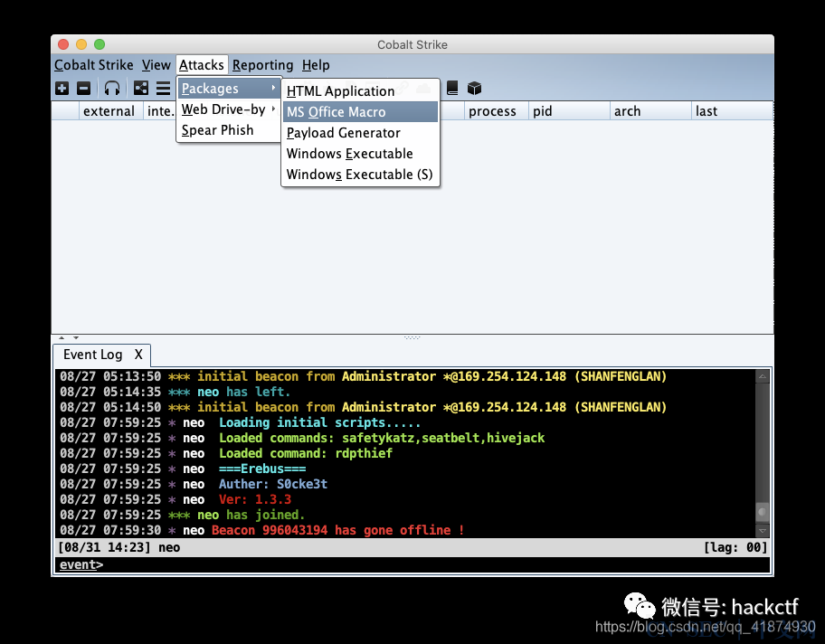Sort by the pid column header
The width and height of the screenshot is (825, 644).
[569, 111]
